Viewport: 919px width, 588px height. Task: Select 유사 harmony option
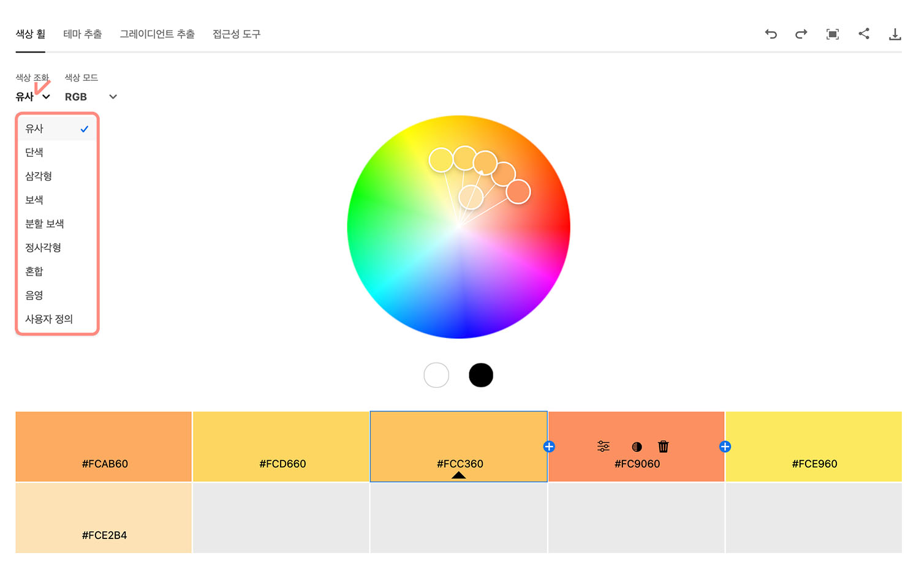pos(57,129)
